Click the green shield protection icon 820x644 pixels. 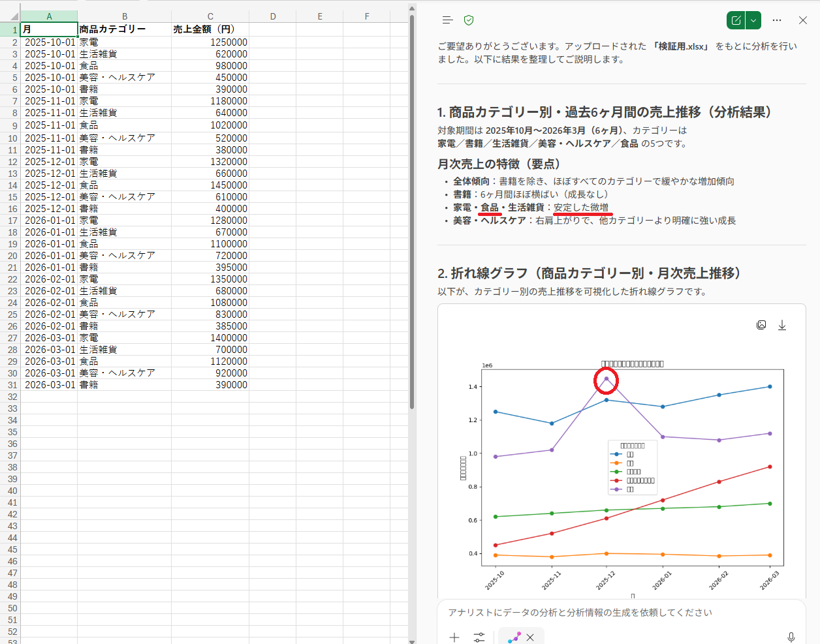[x=469, y=20]
